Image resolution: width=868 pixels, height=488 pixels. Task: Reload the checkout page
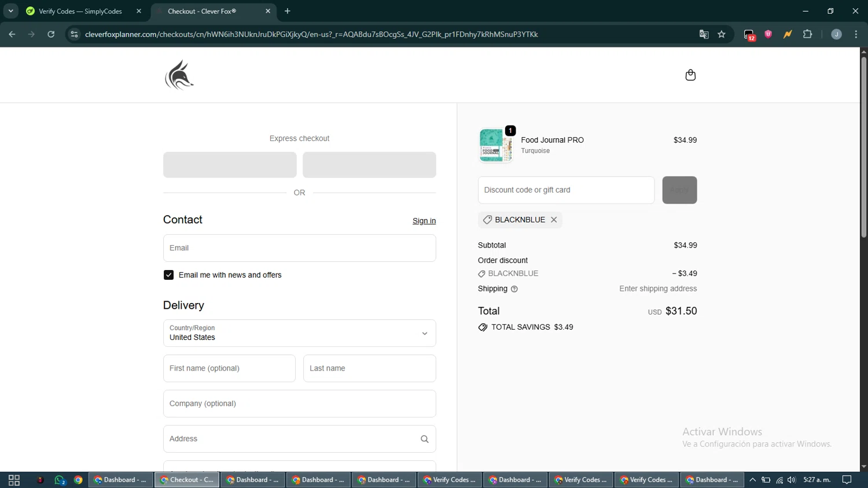click(x=51, y=35)
